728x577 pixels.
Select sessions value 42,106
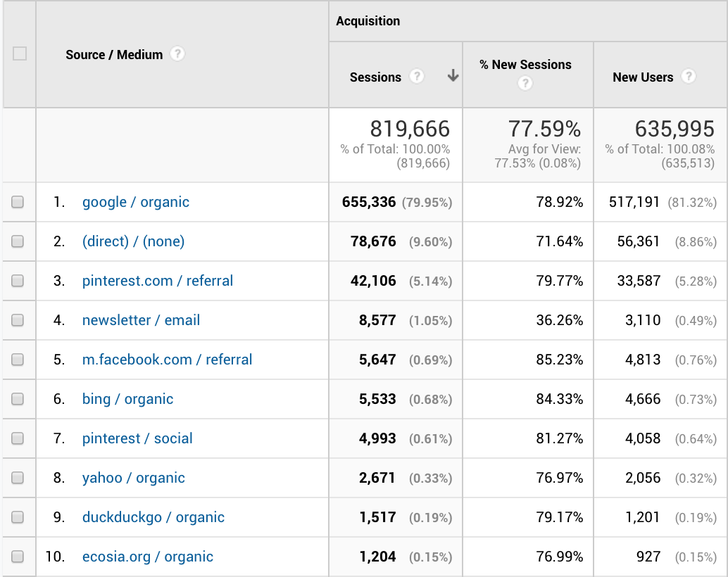(x=373, y=281)
